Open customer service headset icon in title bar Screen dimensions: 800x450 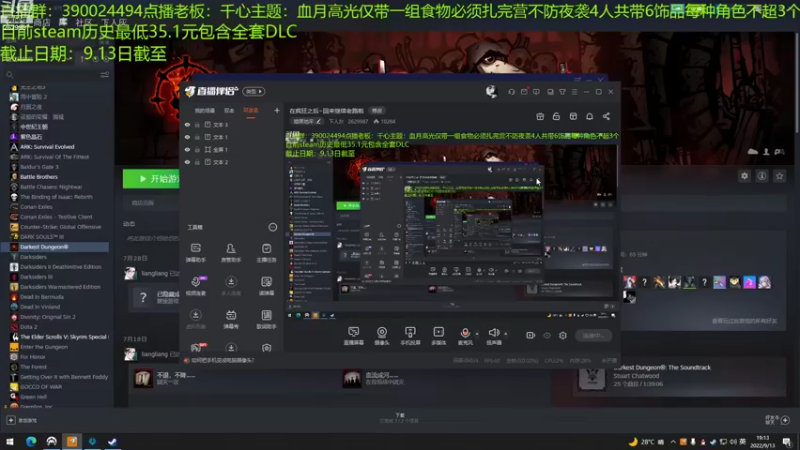[511, 92]
